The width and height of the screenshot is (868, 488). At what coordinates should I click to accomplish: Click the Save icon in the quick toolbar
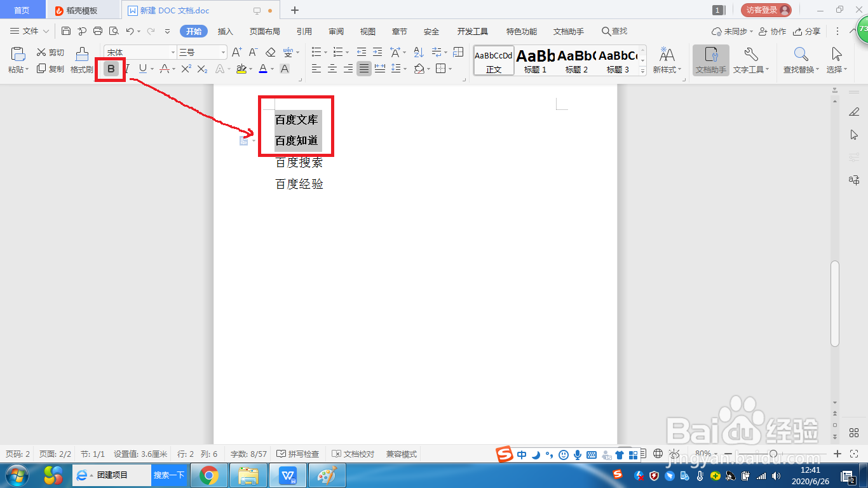(66, 31)
